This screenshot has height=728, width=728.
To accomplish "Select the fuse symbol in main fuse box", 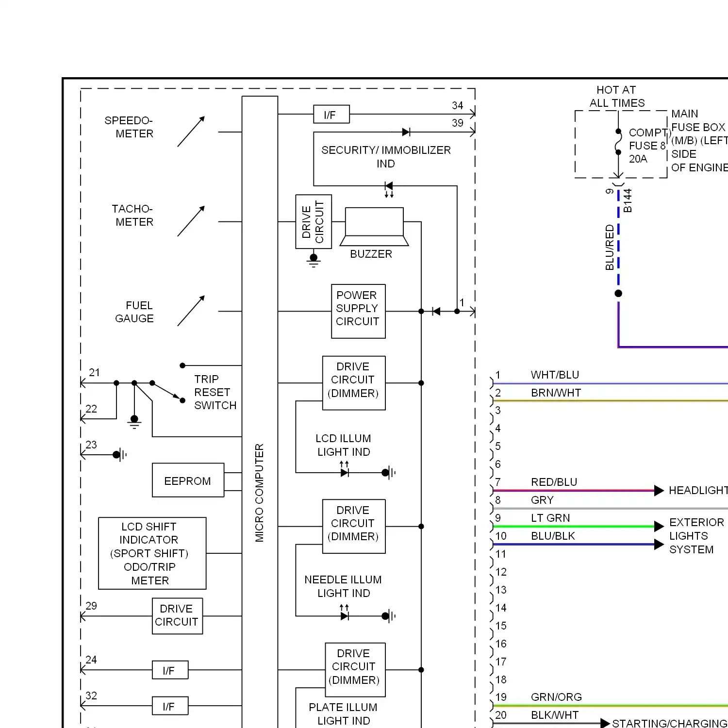I will 618,142.
